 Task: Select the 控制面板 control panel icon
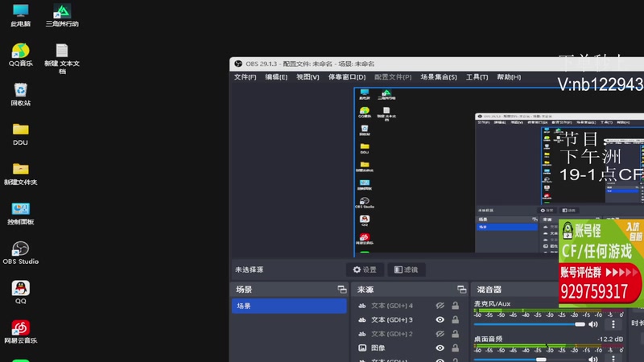point(21,213)
